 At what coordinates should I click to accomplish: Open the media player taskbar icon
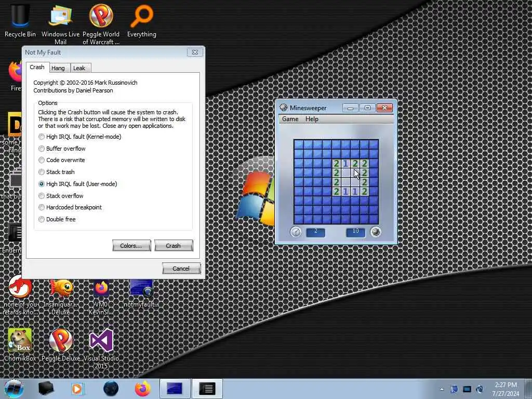click(77, 389)
